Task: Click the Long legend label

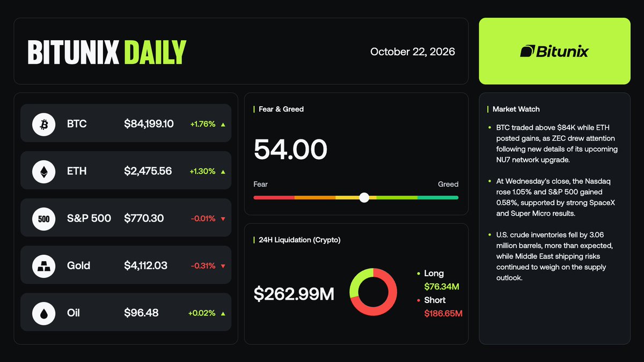Action: tap(434, 274)
